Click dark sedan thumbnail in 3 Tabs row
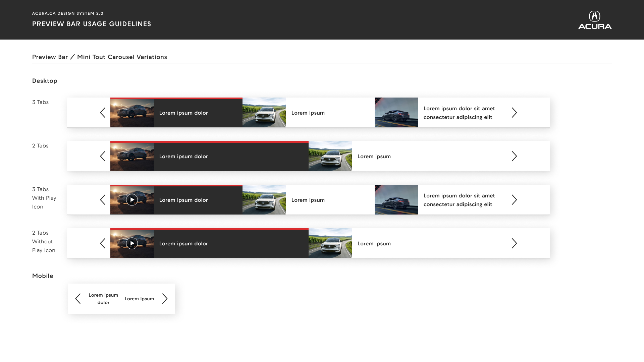 [396, 112]
